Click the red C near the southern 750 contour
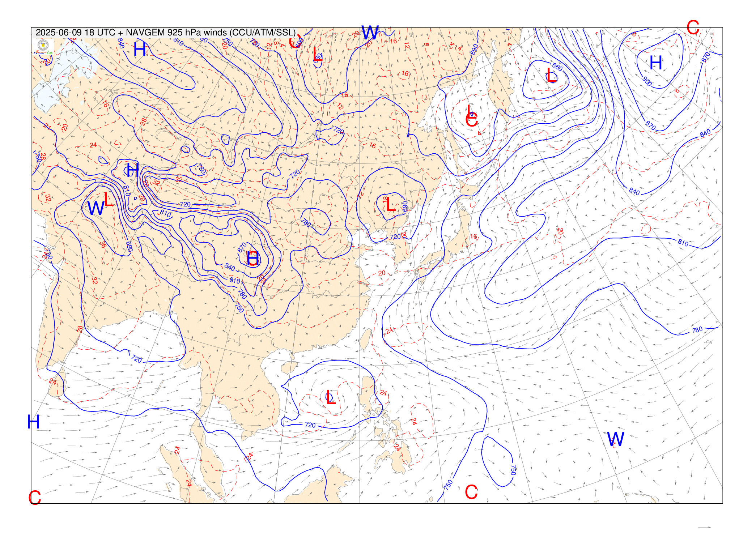The image size is (756, 546). tap(471, 492)
